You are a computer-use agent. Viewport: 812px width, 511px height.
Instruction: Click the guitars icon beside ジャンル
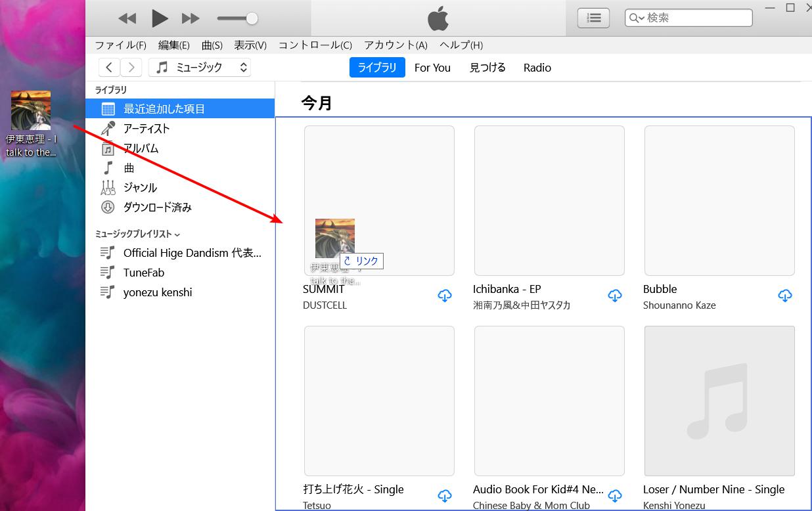(108, 188)
